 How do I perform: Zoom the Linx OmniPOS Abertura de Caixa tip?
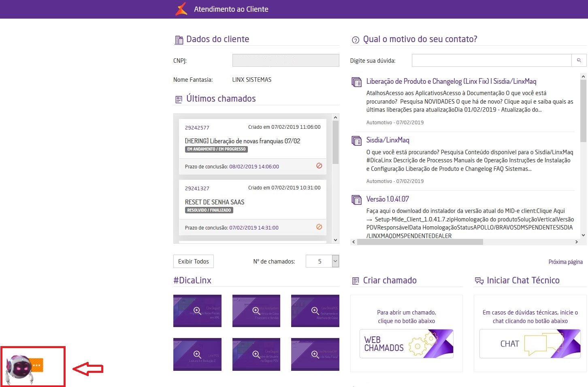[315, 310]
